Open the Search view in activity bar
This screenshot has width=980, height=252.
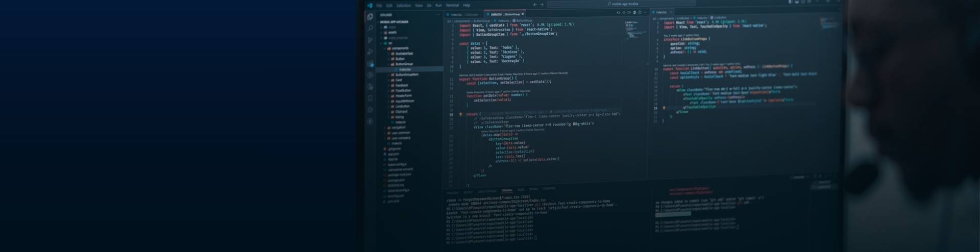370,28
